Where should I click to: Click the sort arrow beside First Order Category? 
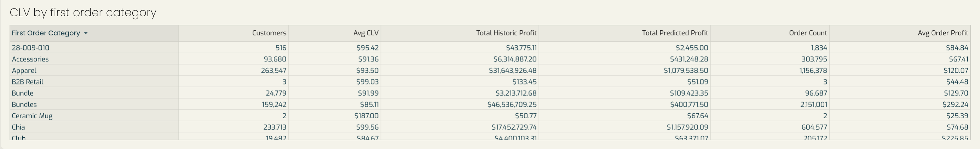click(86, 34)
